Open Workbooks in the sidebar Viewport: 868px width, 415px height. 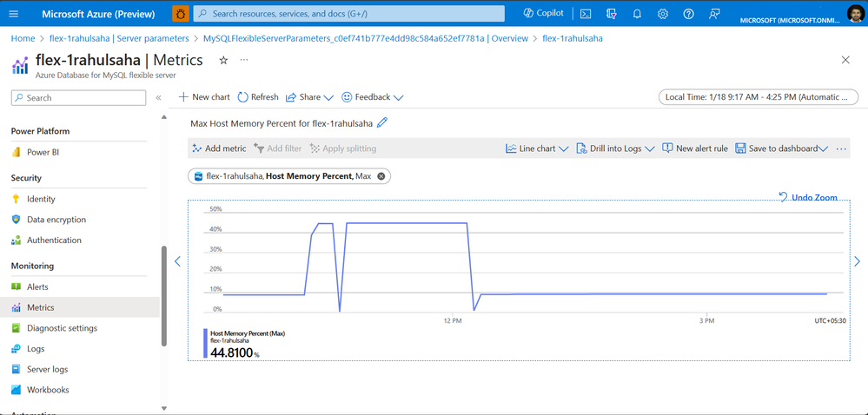coord(48,390)
